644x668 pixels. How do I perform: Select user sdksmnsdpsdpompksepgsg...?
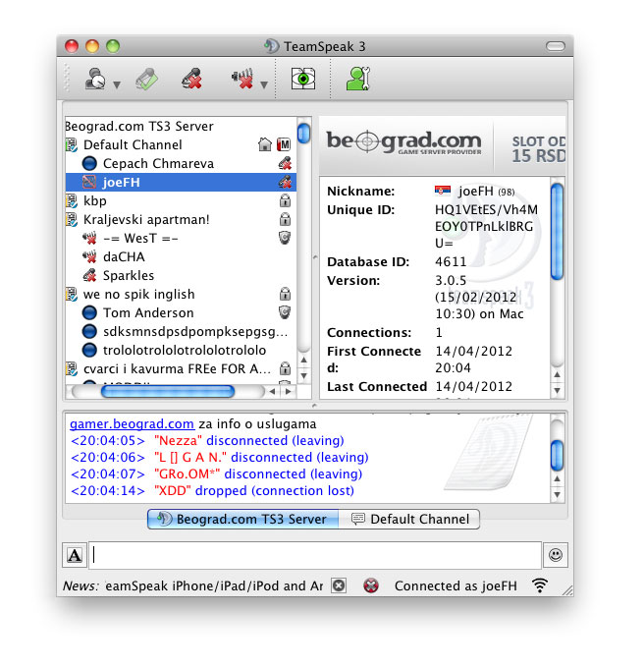[x=181, y=331]
